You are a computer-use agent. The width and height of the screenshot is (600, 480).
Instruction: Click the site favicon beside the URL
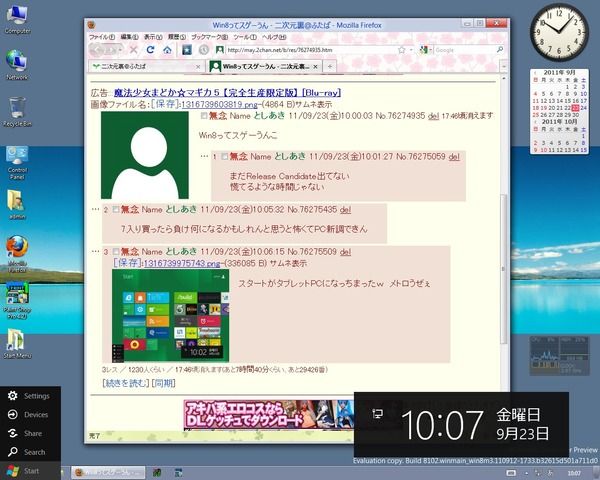[220, 50]
